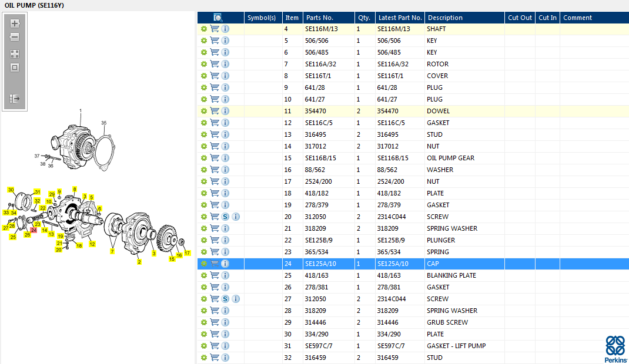Click info icon for item 32 STUD
This screenshot has width=629, height=364.
[225, 358]
